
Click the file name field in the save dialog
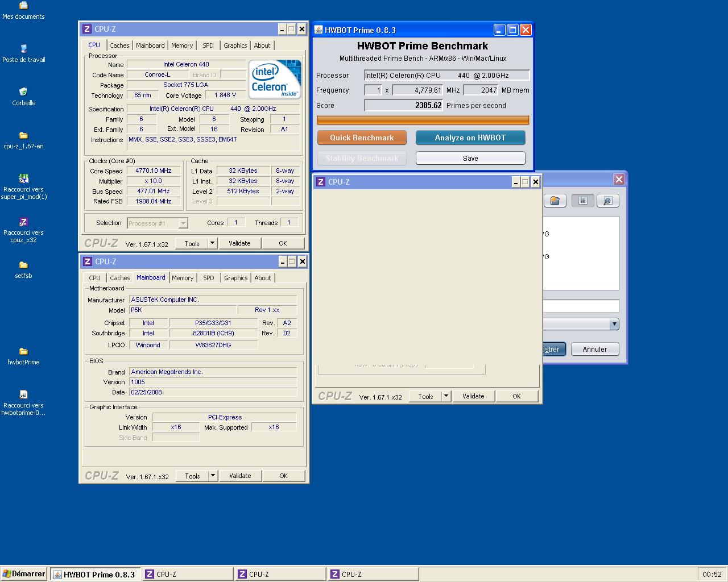pyautogui.click(x=581, y=306)
